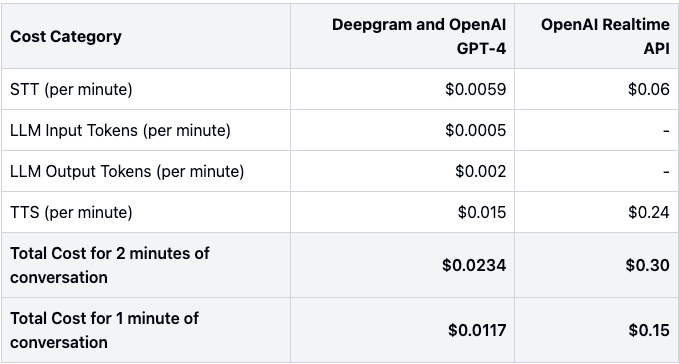Click the $0.0059 STT cost cell
679x364 pixels.
[475, 89]
